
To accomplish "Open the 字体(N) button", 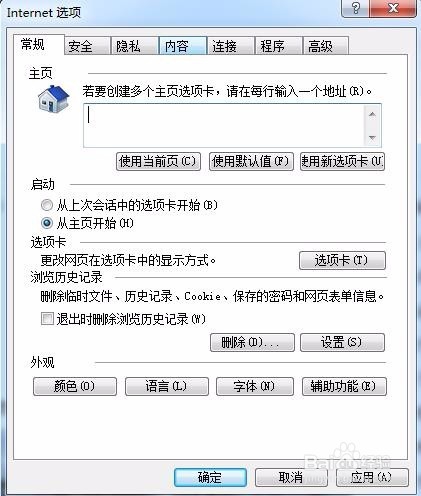I will point(255,386).
